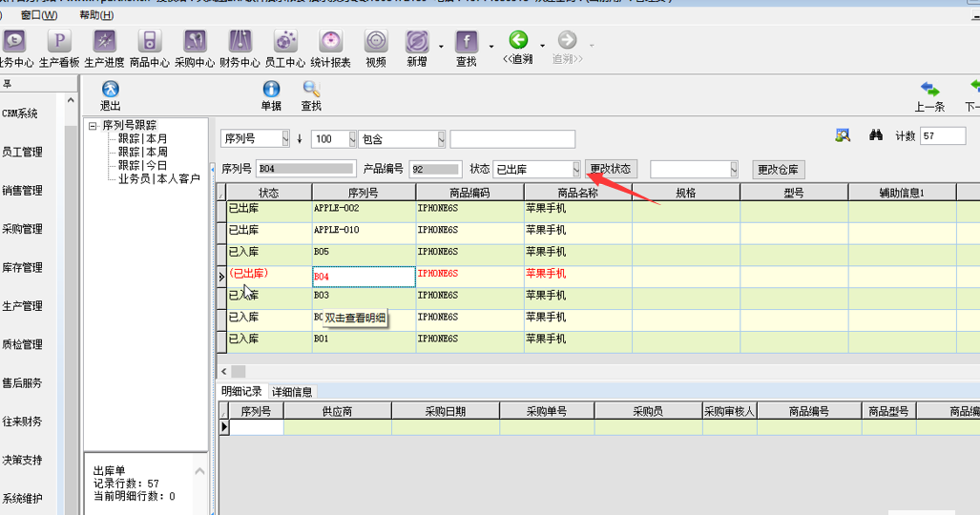The width and height of the screenshot is (980, 515).
Task: Collapse the 序列号跟踪 tree node
Action: 93,126
